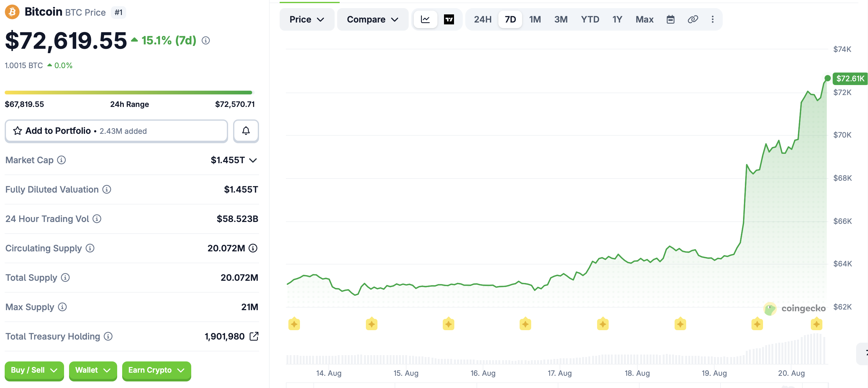Click the 15.1% (7d) change text
This screenshot has width=868, height=388.
click(168, 41)
